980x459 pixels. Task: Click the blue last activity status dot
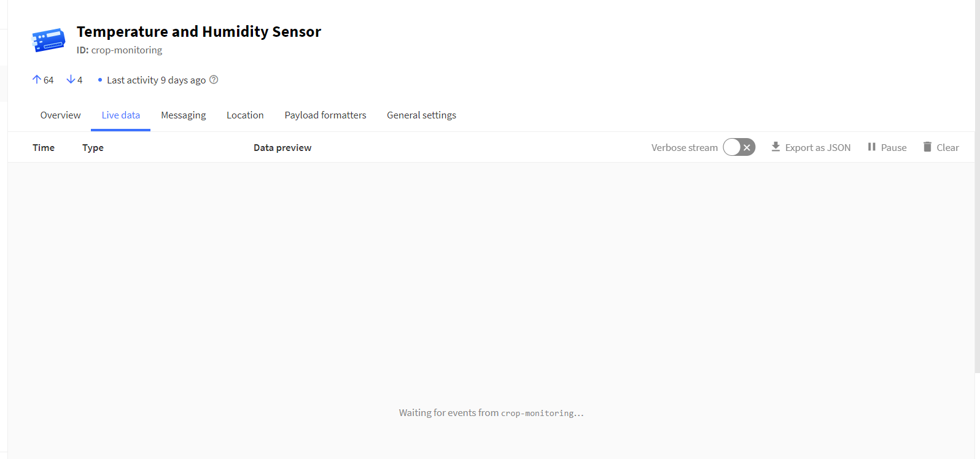[100, 80]
